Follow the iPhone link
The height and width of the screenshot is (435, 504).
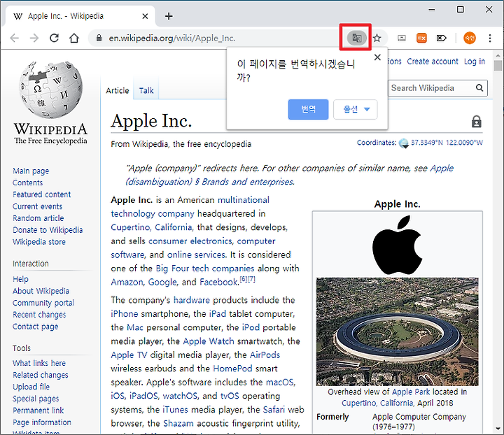(125, 313)
